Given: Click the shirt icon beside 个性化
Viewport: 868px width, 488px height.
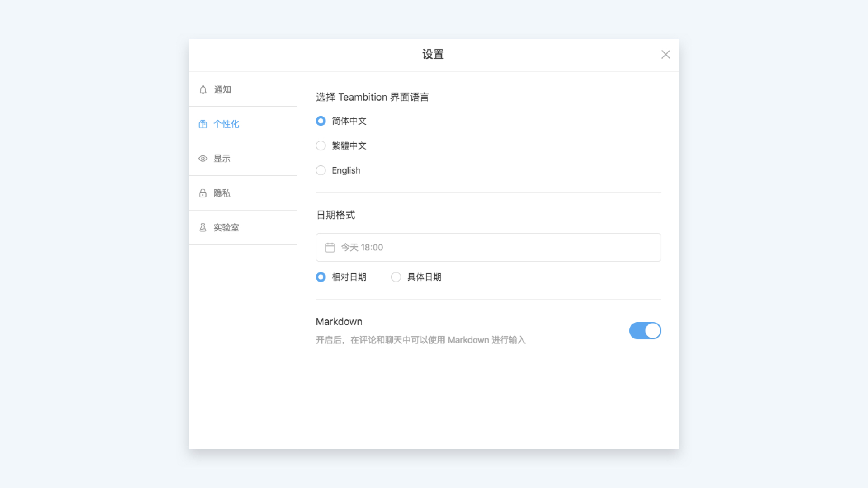Looking at the screenshot, I should pos(203,124).
